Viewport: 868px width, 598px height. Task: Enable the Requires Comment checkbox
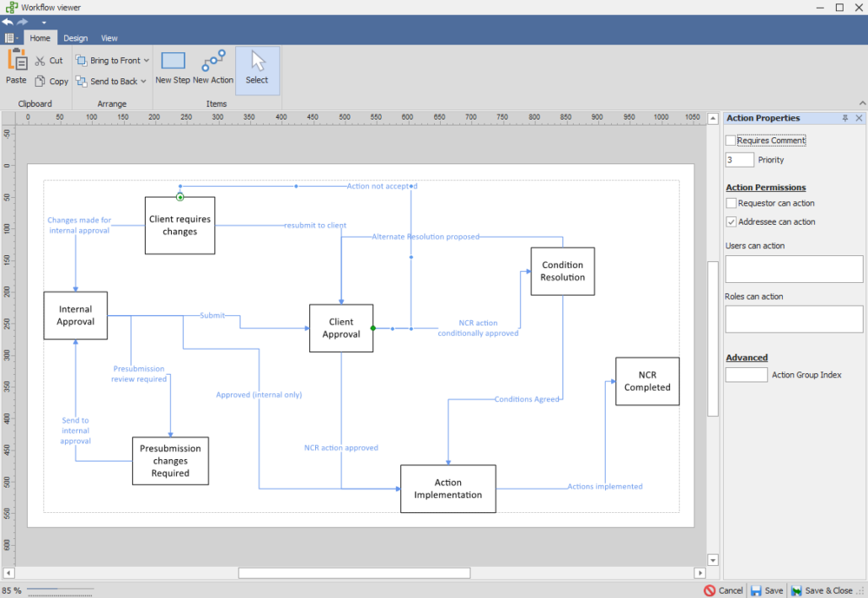click(730, 140)
